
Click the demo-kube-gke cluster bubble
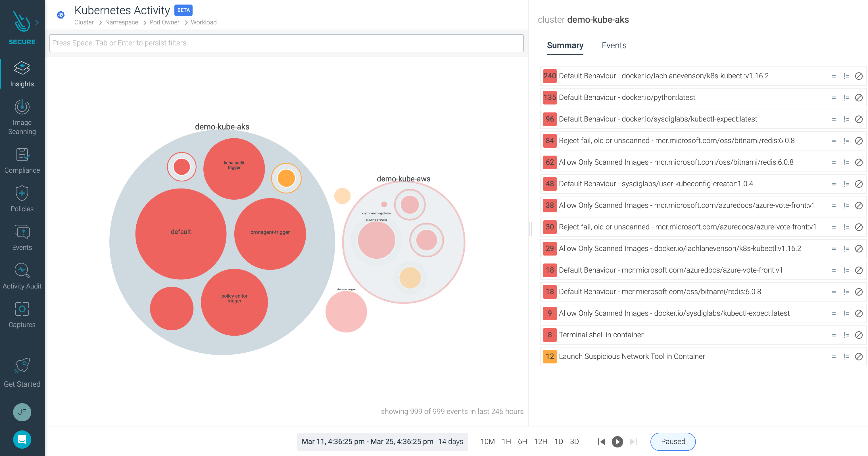coord(346,311)
